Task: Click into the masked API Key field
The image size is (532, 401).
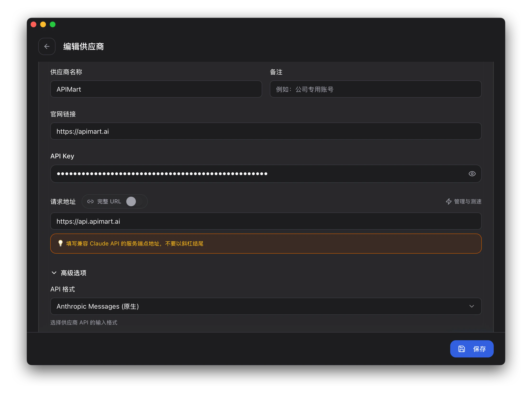Action: click(266, 174)
